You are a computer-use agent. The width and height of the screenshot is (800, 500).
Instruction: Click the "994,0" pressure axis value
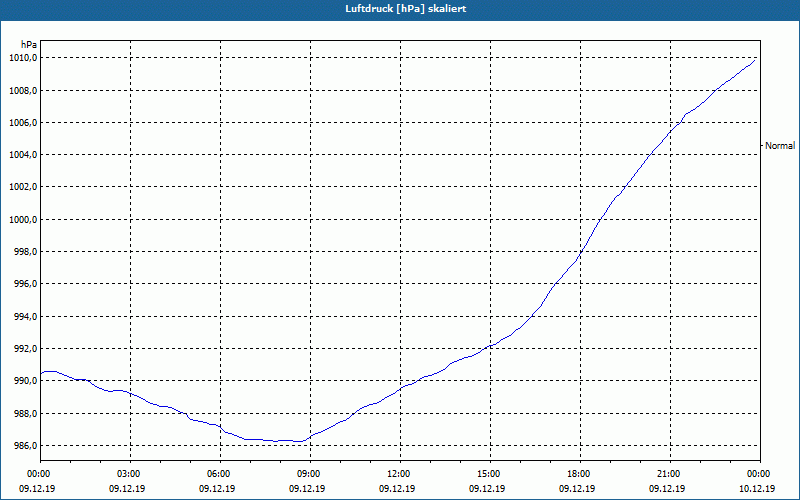pyautogui.click(x=26, y=316)
